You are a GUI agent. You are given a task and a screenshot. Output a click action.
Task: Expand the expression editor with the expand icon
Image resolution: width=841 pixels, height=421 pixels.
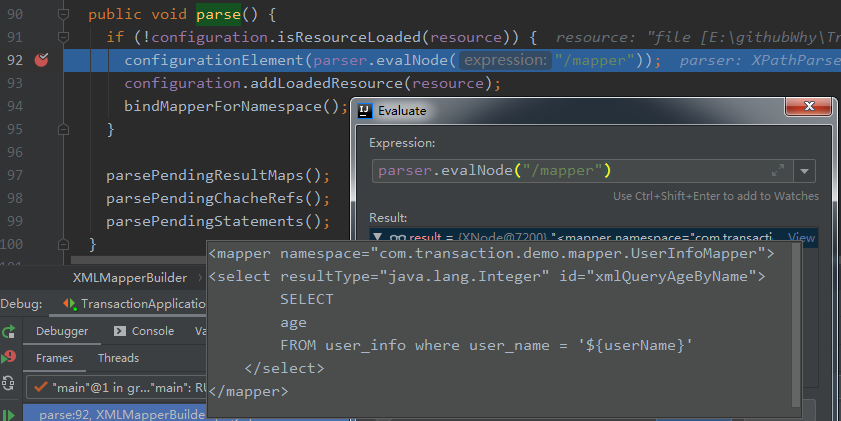[778, 171]
